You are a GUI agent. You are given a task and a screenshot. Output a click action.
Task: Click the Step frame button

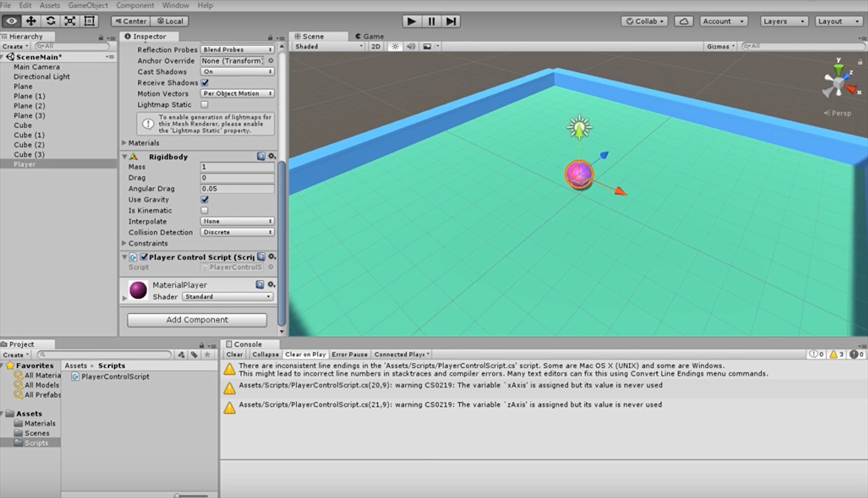pos(451,21)
